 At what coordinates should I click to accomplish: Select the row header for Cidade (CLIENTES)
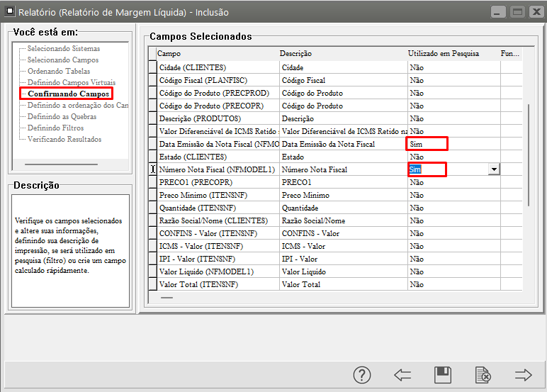click(152, 67)
